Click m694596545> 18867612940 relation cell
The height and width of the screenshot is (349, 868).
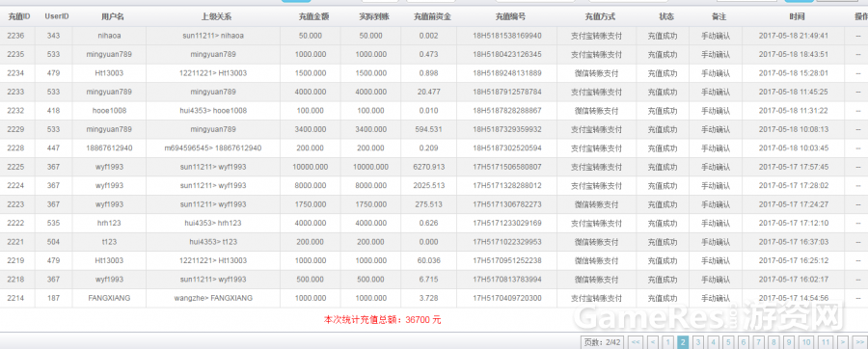(213, 148)
